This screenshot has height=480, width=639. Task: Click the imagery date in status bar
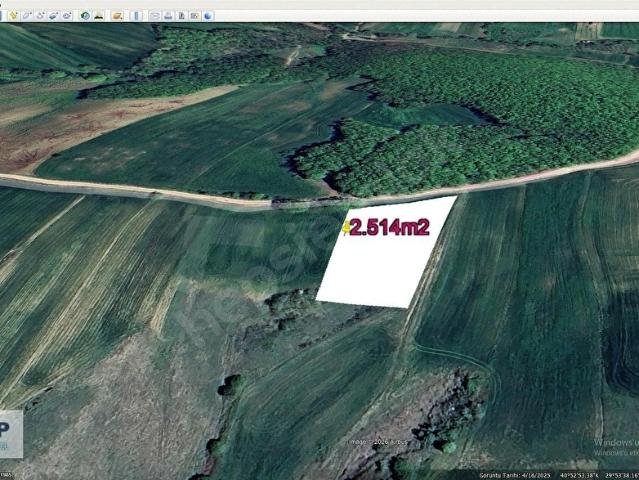515,475
